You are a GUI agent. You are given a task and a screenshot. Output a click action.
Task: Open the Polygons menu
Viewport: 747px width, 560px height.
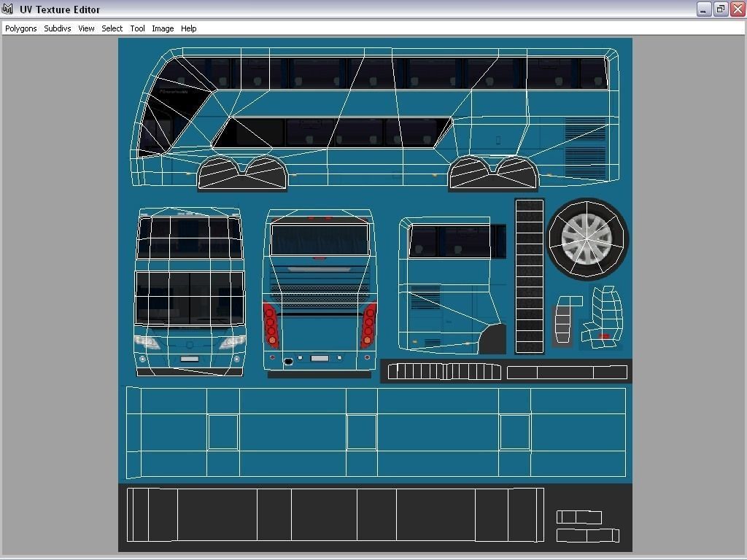tap(21, 28)
